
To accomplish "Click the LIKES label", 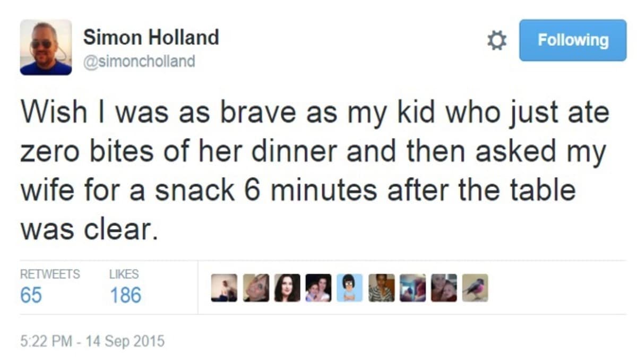I will coord(124,274).
